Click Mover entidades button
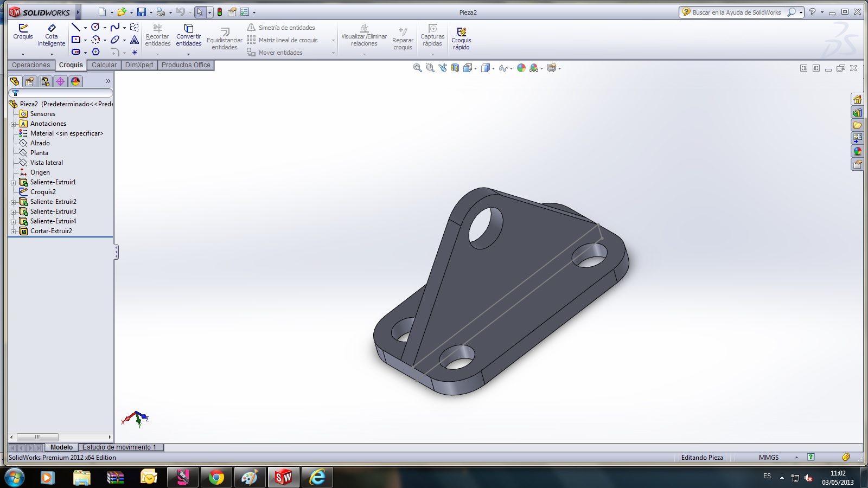This screenshot has height=488, width=868. coord(275,53)
